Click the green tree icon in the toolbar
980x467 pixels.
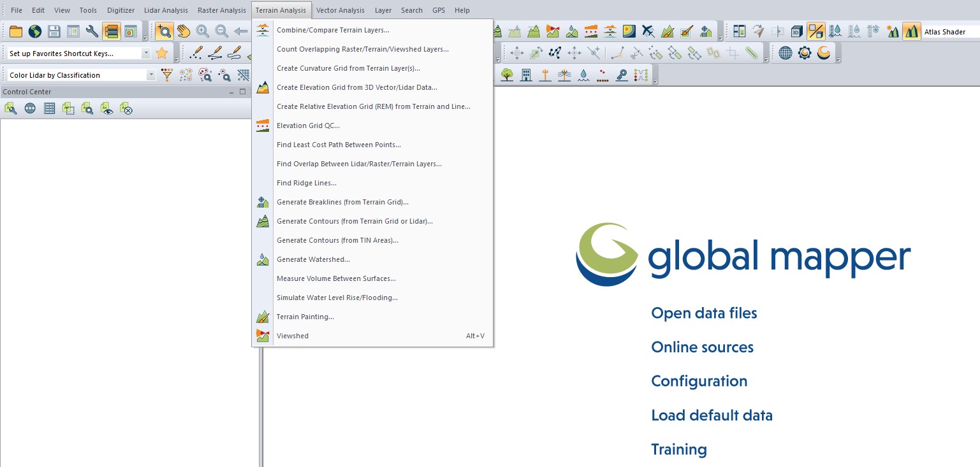(x=507, y=75)
